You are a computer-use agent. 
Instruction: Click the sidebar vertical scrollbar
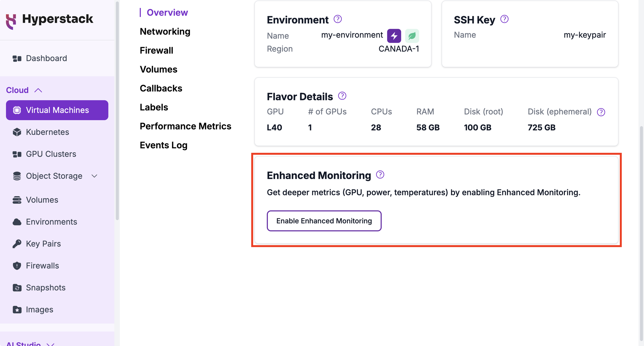point(117,111)
